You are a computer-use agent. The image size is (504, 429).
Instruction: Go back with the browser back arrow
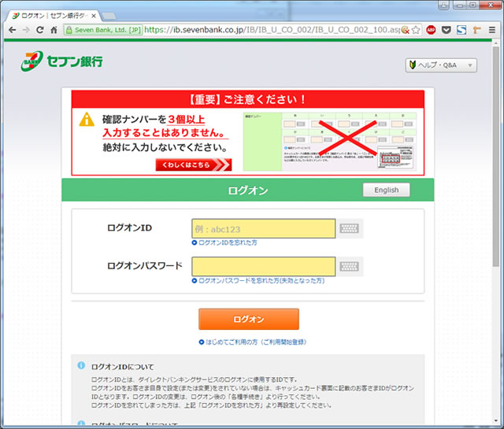[x=13, y=30]
